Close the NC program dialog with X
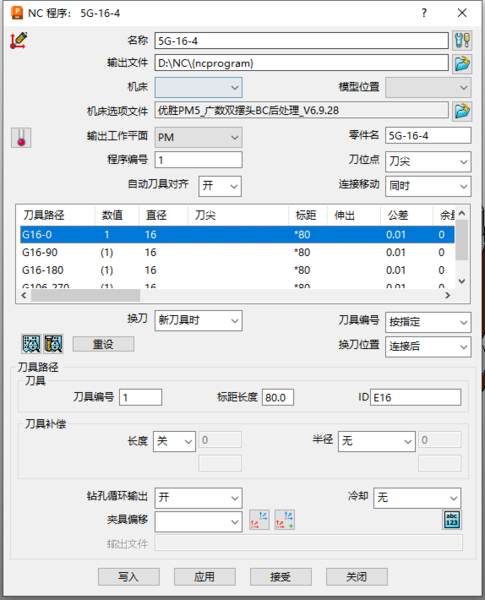 tap(462, 13)
